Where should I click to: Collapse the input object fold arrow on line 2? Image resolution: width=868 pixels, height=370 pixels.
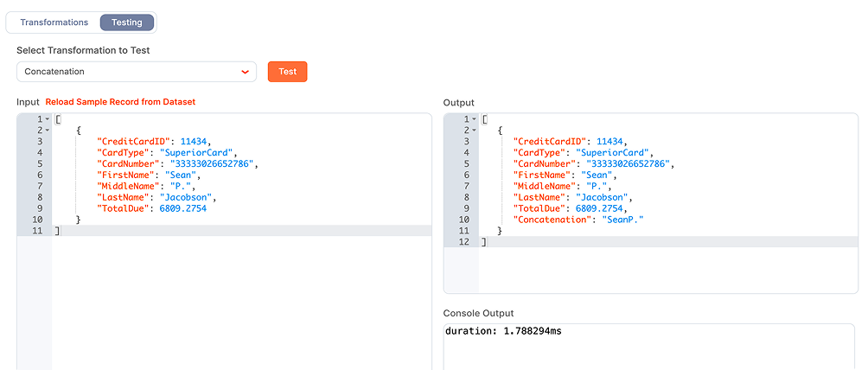48,131
